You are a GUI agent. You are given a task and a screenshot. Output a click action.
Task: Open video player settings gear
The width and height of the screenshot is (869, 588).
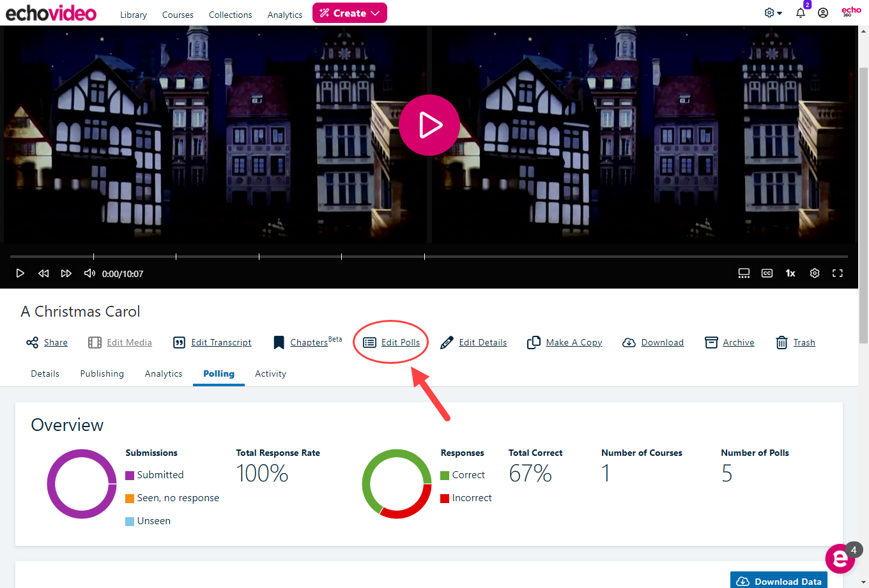click(815, 273)
